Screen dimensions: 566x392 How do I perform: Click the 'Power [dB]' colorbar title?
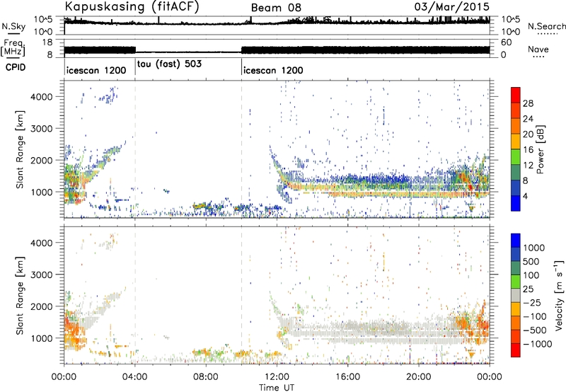click(541, 149)
